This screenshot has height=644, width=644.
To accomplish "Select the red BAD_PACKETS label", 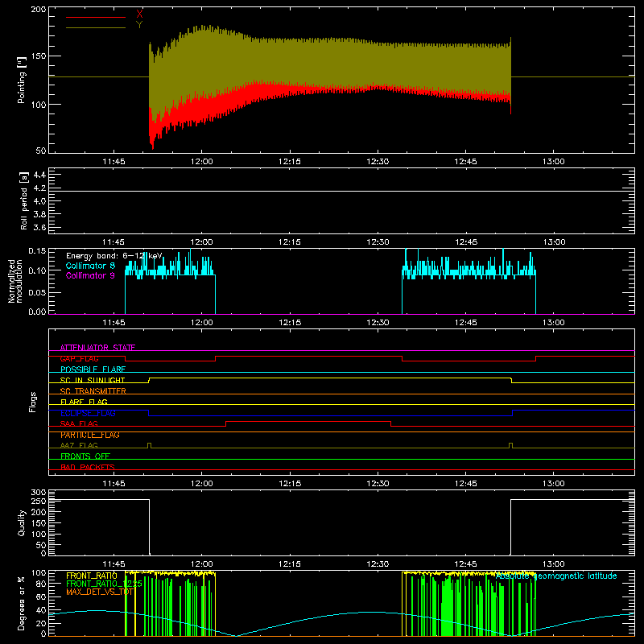I will pyautogui.click(x=88, y=467).
